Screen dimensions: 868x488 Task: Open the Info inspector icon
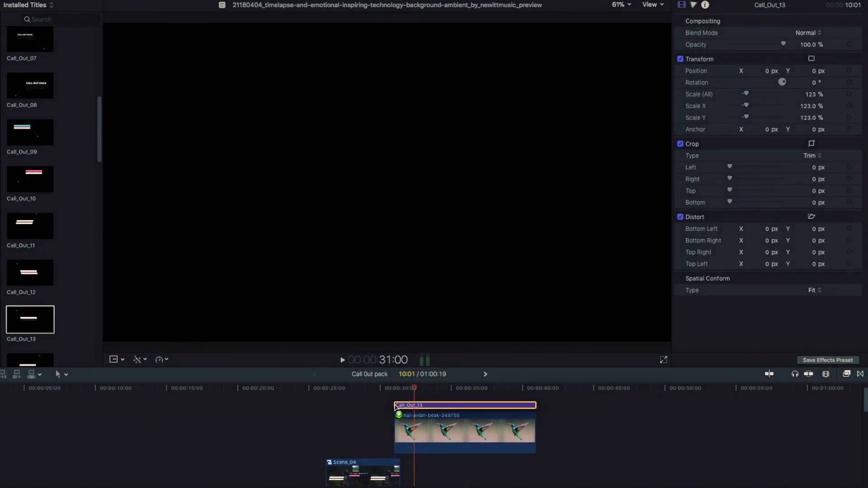coord(705,5)
